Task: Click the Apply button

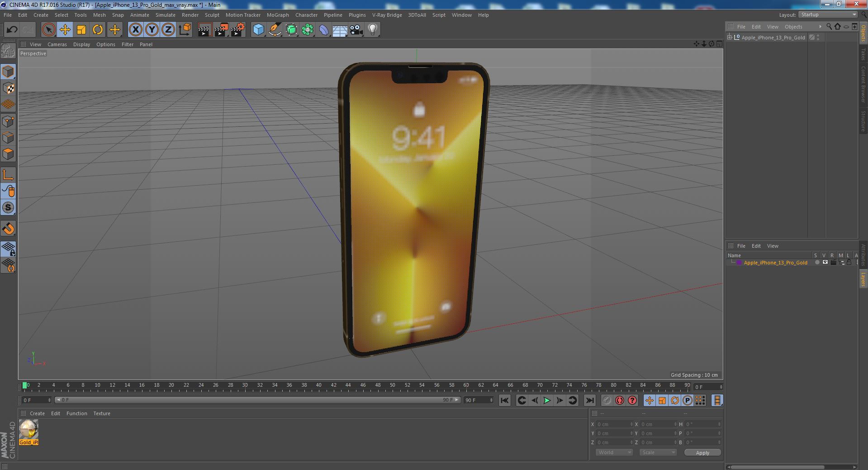Action: coord(702,453)
